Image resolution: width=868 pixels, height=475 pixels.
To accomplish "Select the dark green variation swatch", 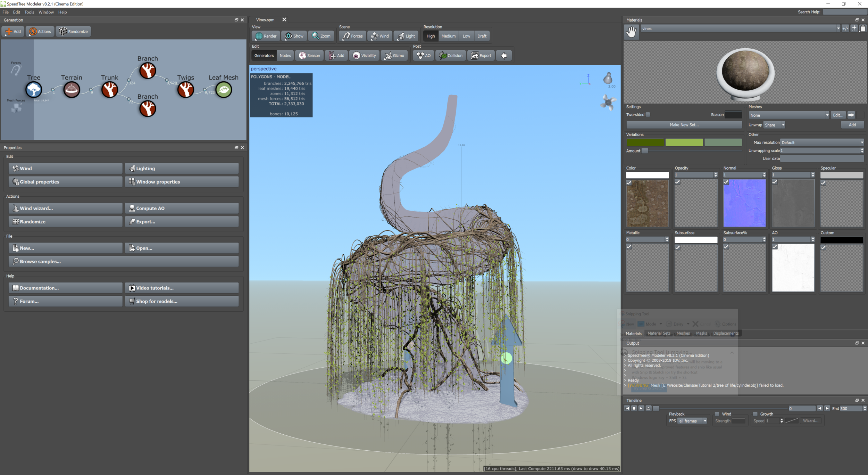I will coord(645,142).
